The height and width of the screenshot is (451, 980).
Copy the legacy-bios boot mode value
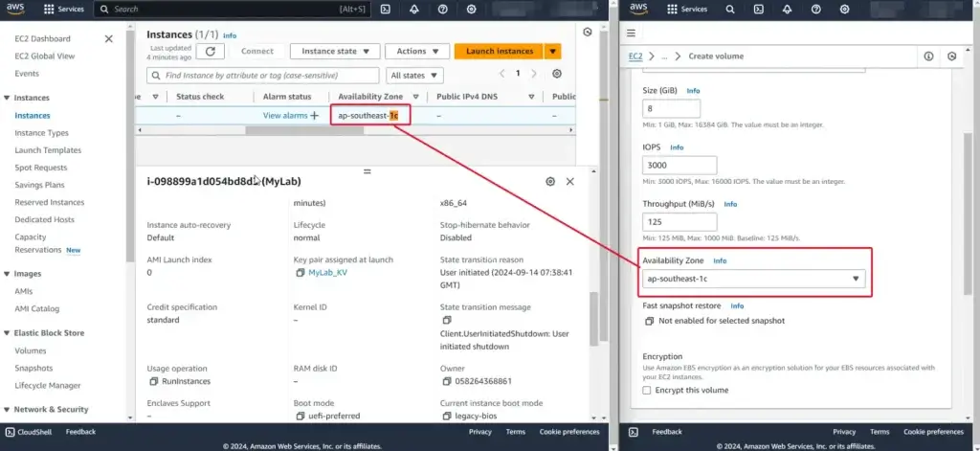[x=446, y=416]
